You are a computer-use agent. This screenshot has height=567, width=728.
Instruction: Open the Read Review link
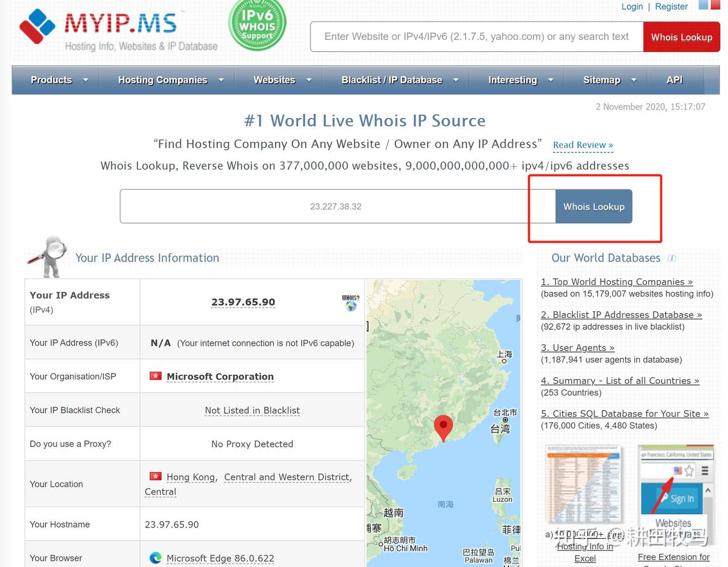[583, 145]
